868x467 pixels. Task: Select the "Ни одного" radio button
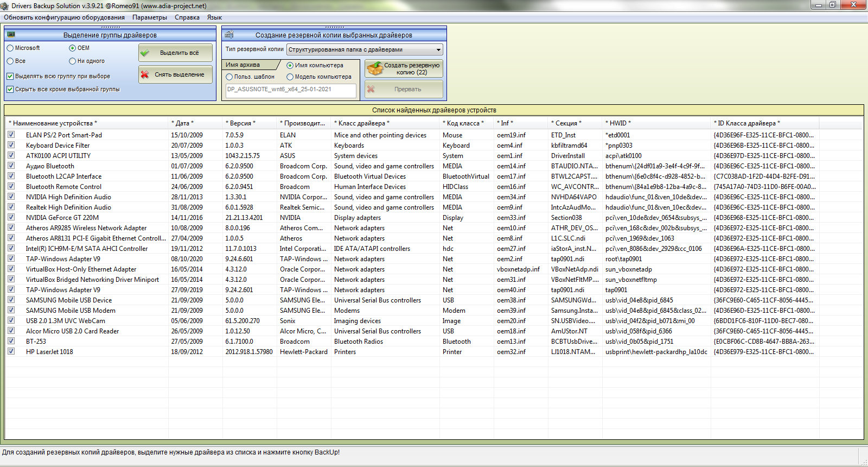72,61
